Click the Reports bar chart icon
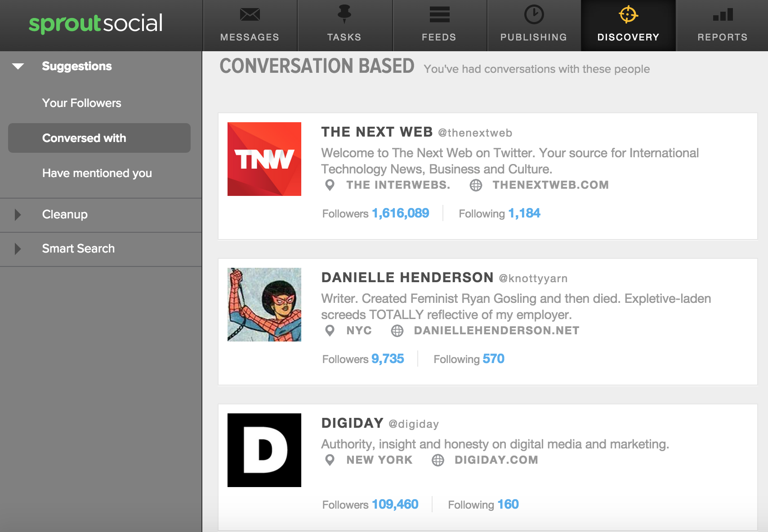Image resolution: width=768 pixels, height=532 pixels. click(723, 14)
